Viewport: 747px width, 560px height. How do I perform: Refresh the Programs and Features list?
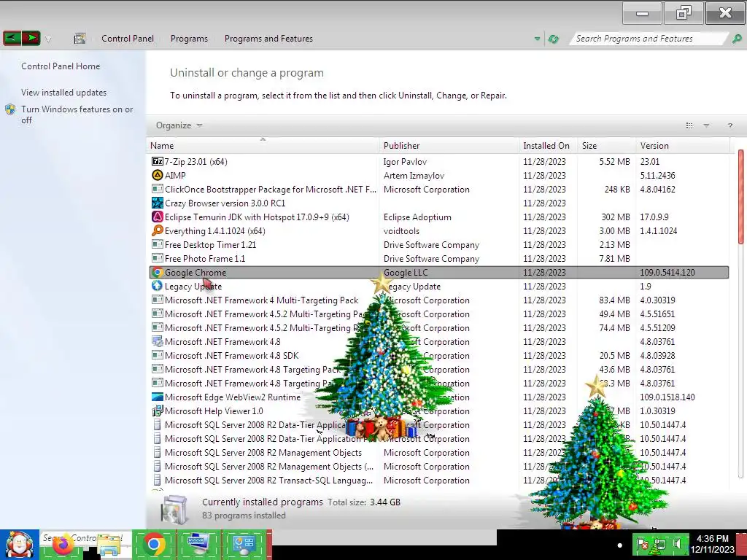(x=553, y=39)
